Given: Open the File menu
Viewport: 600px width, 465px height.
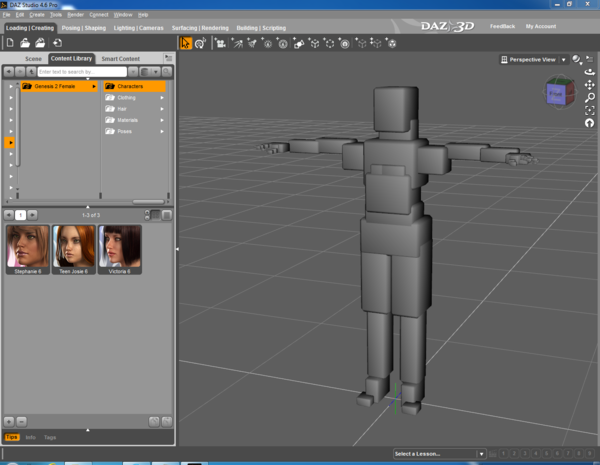Looking at the screenshot, I should [x=7, y=15].
